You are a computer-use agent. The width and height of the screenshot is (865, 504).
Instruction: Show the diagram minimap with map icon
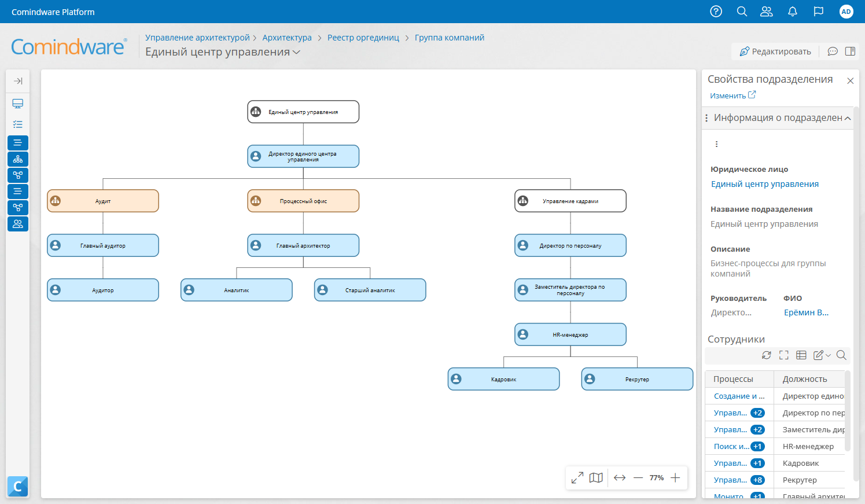tap(596, 478)
